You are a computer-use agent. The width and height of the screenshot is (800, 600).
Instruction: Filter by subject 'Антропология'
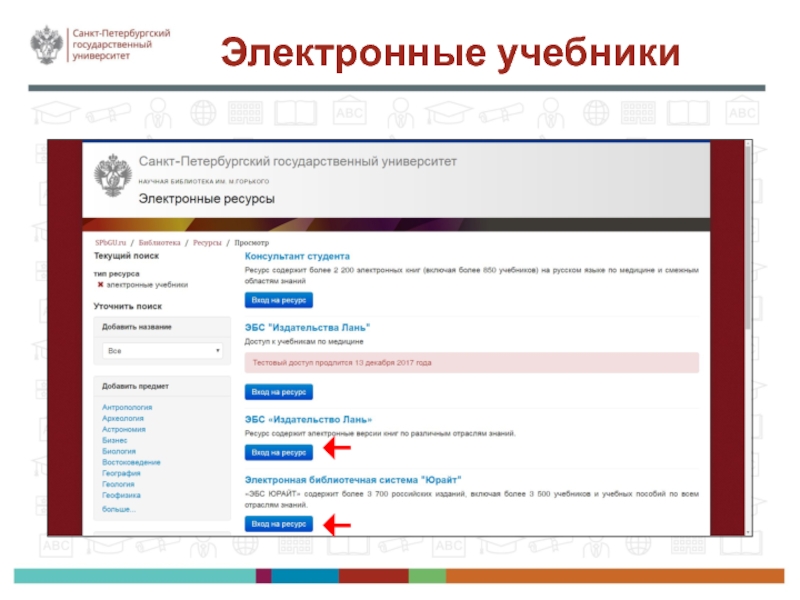coord(127,407)
